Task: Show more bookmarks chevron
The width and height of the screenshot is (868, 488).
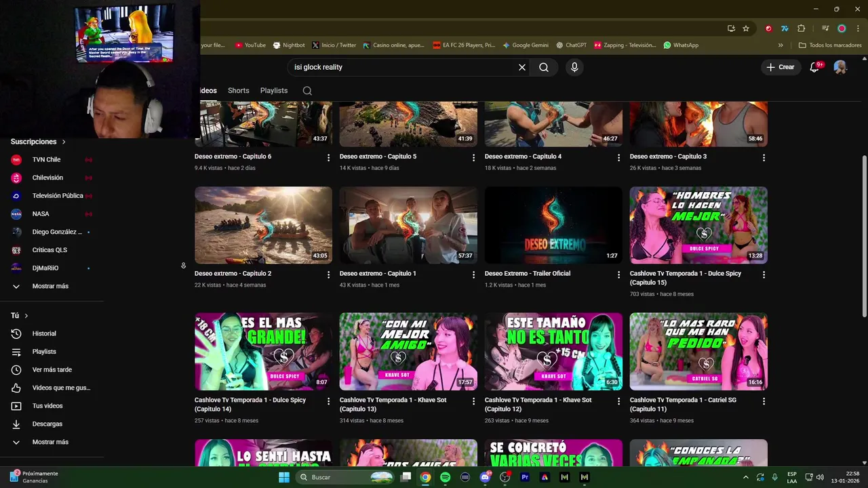Action: click(x=781, y=45)
